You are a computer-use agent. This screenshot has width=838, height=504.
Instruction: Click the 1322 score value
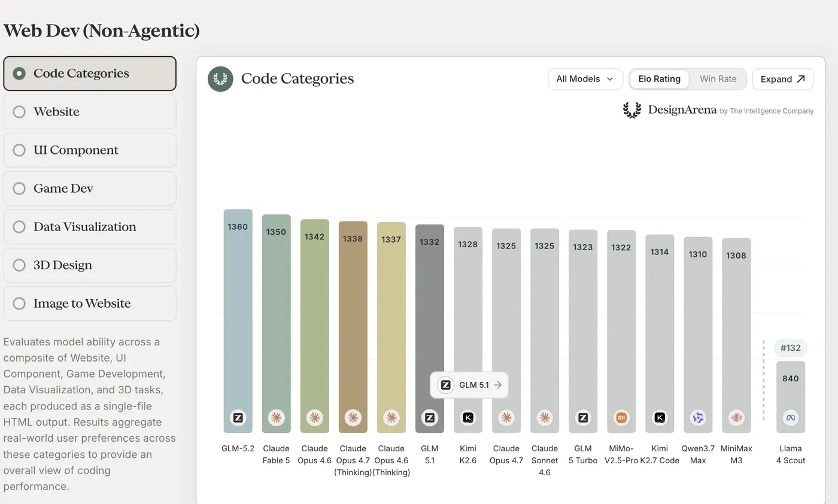pyautogui.click(x=621, y=247)
